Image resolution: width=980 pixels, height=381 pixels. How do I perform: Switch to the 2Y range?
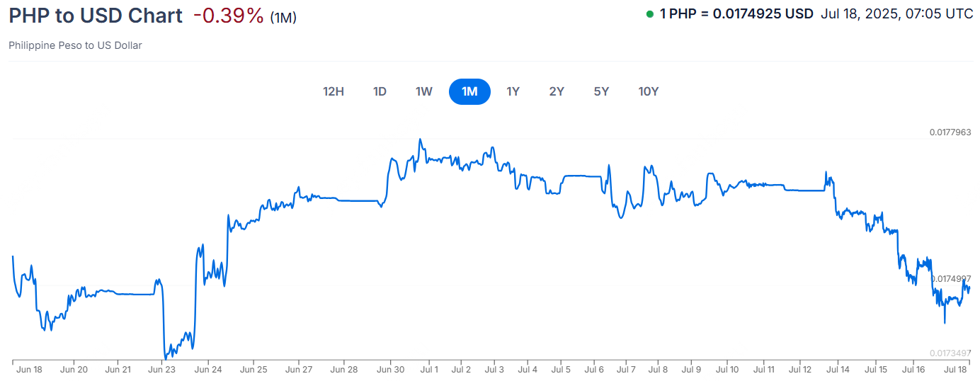557,91
